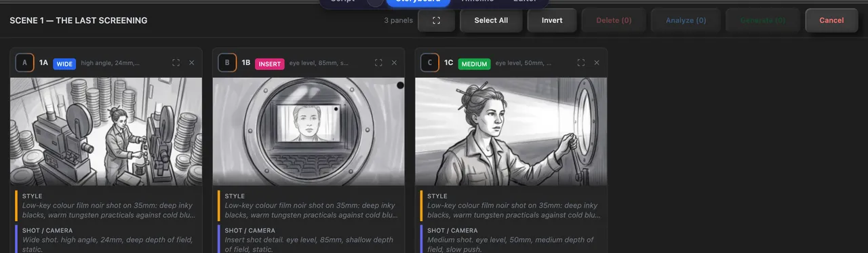Click the WIDE shot badge on 1A

point(64,64)
